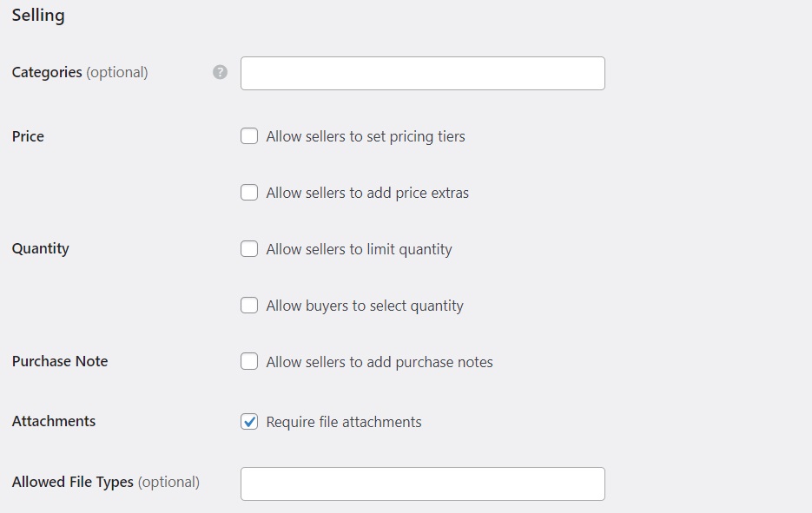Open the Categories help tooltip
Image resolution: width=812 pixels, height=513 pixels.
220,73
